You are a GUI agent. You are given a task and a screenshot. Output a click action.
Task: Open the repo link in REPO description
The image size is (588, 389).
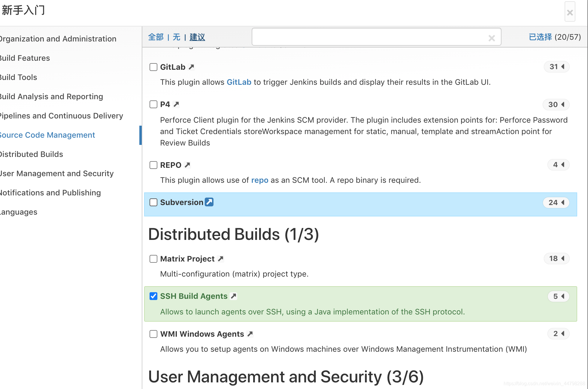click(x=260, y=180)
